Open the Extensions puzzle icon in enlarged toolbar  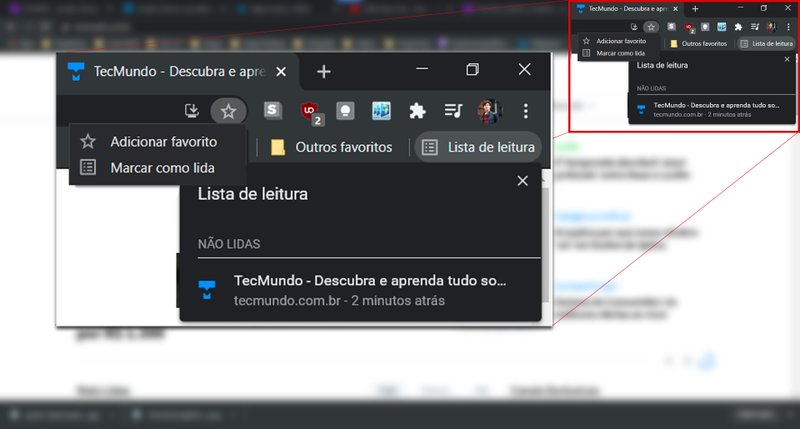click(417, 111)
